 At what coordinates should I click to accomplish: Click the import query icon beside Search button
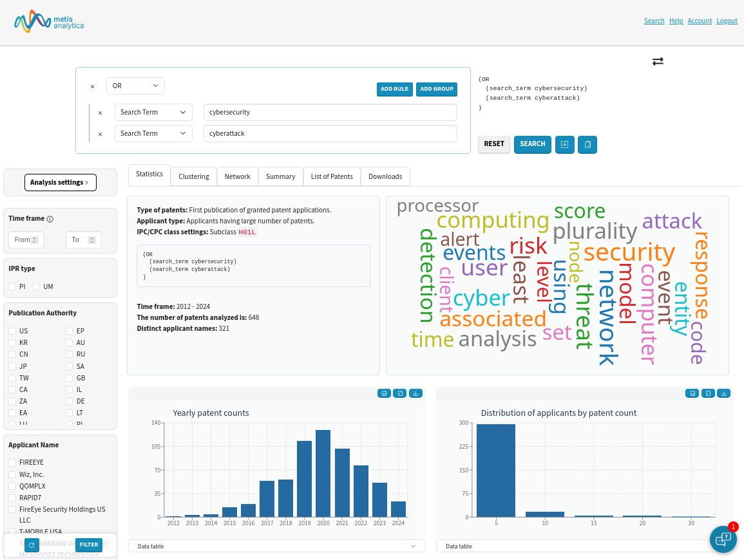point(564,145)
